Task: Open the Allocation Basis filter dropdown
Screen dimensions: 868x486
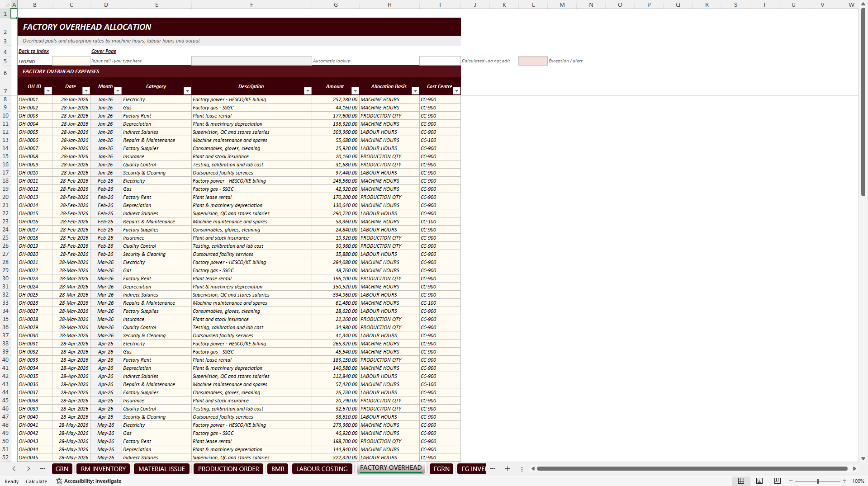Action: click(415, 91)
